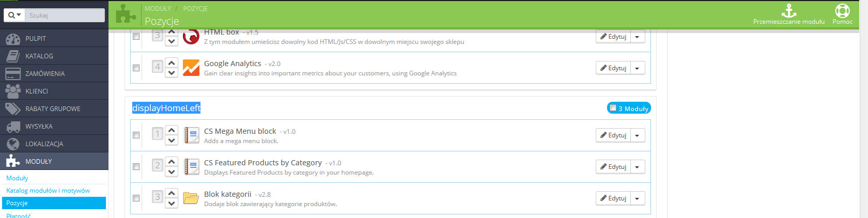The width and height of the screenshot is (868, 218).
Task: Tick the CS Mega Menu block checkbox
Action: tap(136, 135)
